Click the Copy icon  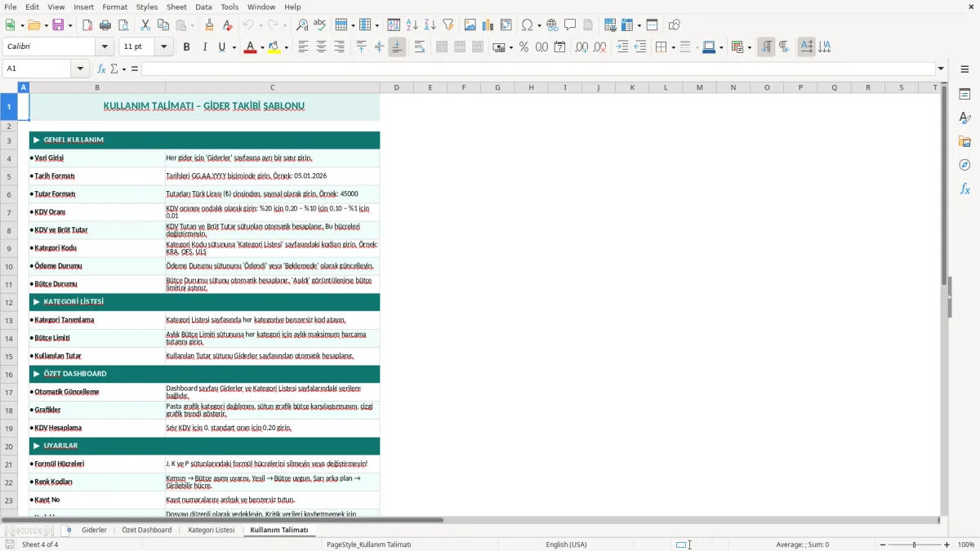[x=163, y=25]
